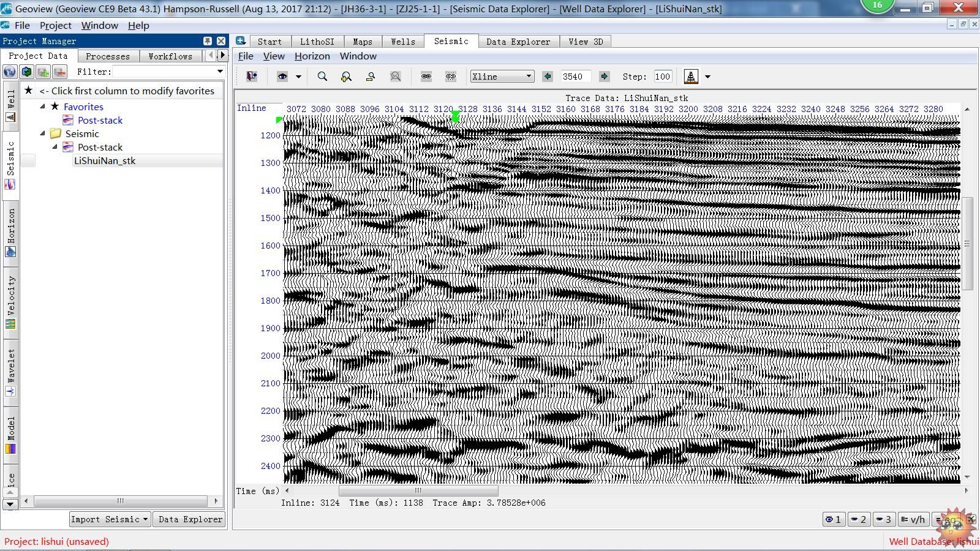This screenshot has width=980, height=551.
Task: Click the add database green plus icon
Action: click(43, 72)
